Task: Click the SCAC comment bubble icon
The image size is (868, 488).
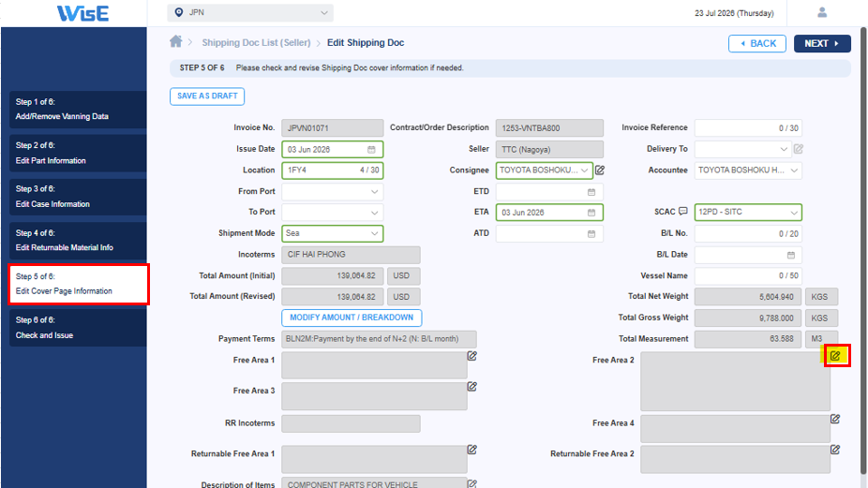Action: click(683, 212)
